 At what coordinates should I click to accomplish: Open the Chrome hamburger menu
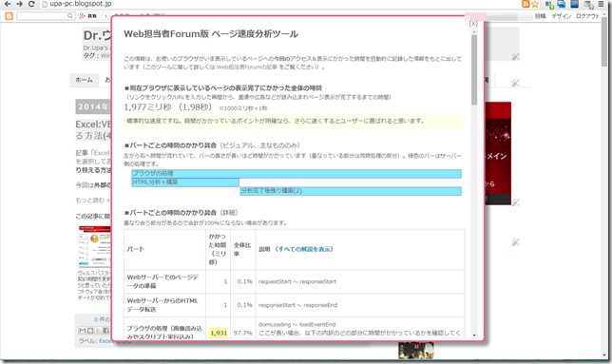click(602, 5)
